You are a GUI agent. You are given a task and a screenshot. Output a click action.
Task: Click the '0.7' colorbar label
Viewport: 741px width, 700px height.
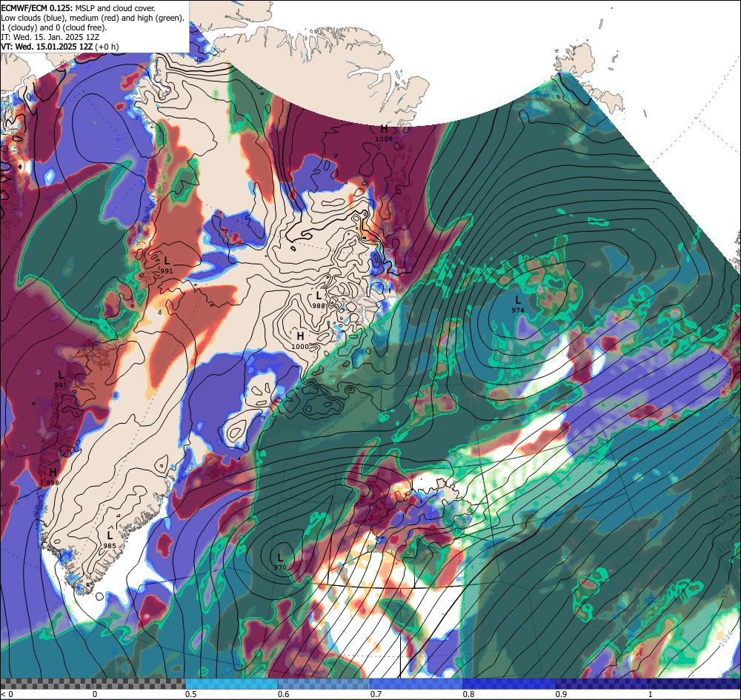[376, 694]
